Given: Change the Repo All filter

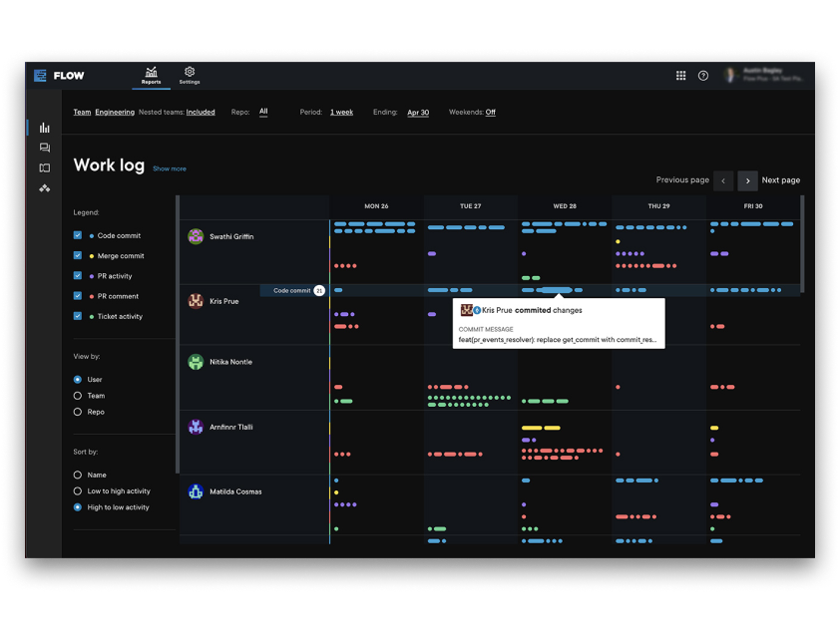Looking at the screenshot, I should 263,112.
